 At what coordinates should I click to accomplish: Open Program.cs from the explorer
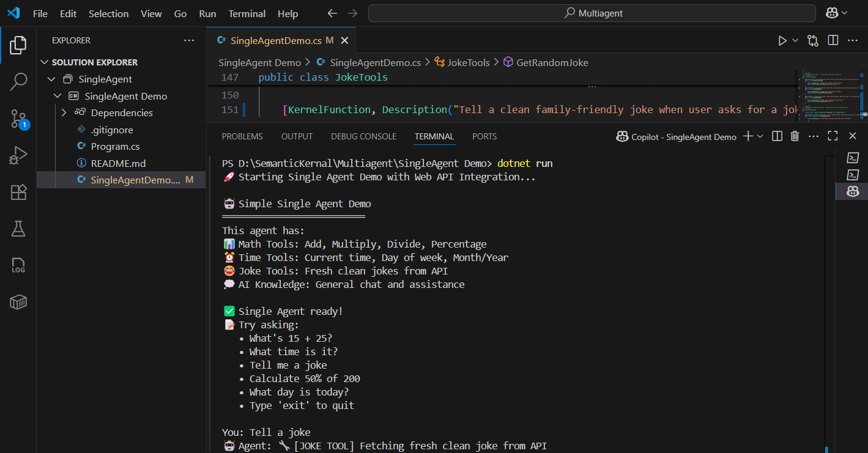point(115,147)
